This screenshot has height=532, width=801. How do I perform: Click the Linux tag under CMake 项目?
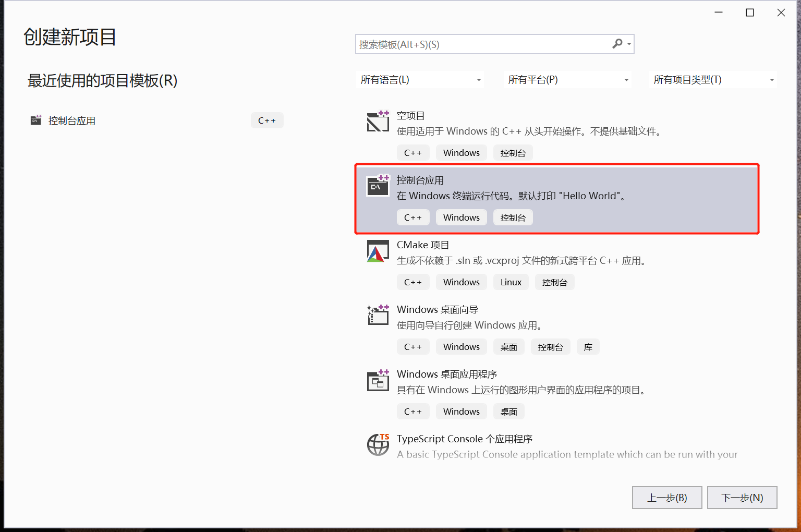[511, 282]
